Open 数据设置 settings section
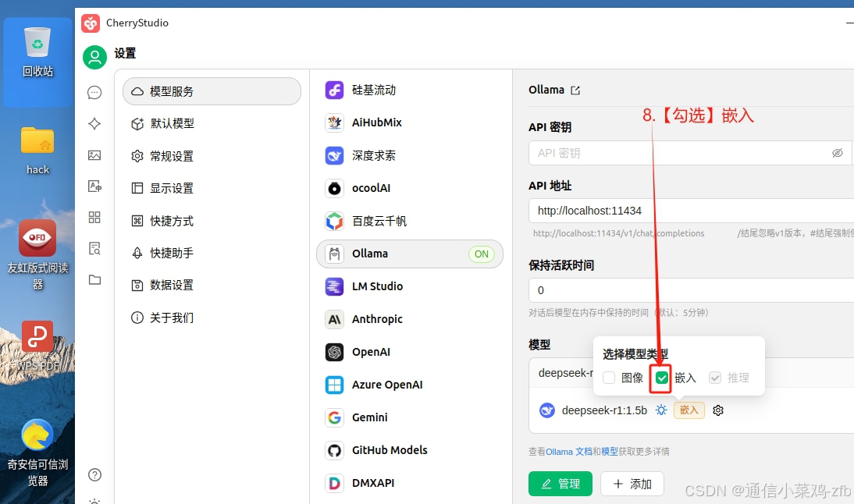Screen dimensions: 854x504 tap(212, 286)
